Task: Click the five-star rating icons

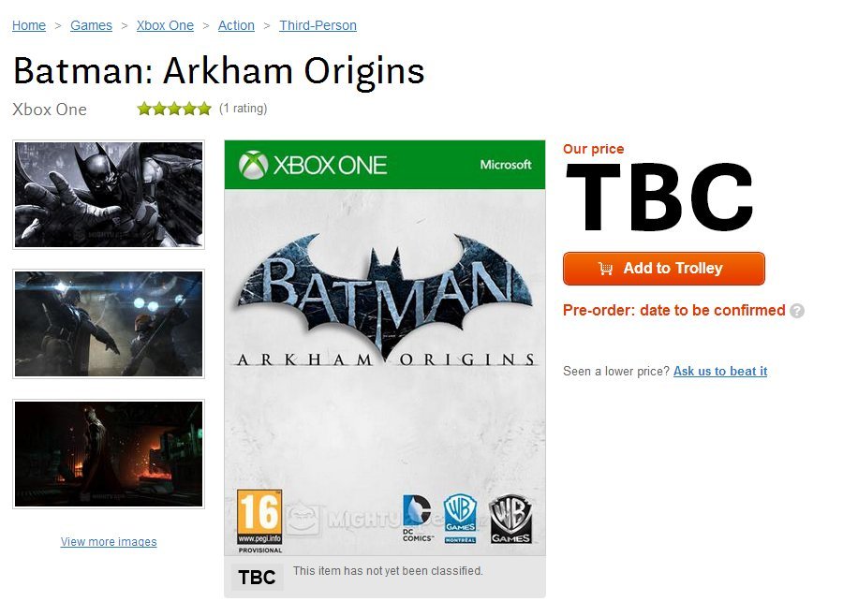Action: click(174, 109)
